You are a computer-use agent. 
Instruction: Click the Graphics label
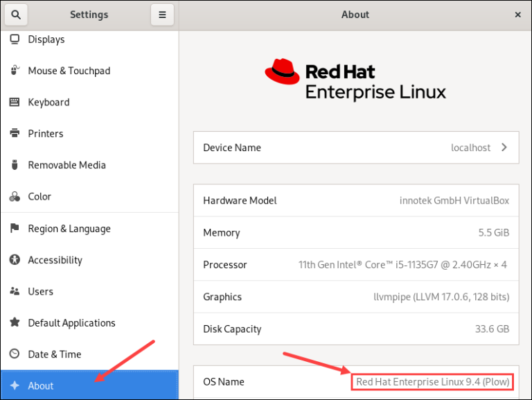[x=222, y=297]
